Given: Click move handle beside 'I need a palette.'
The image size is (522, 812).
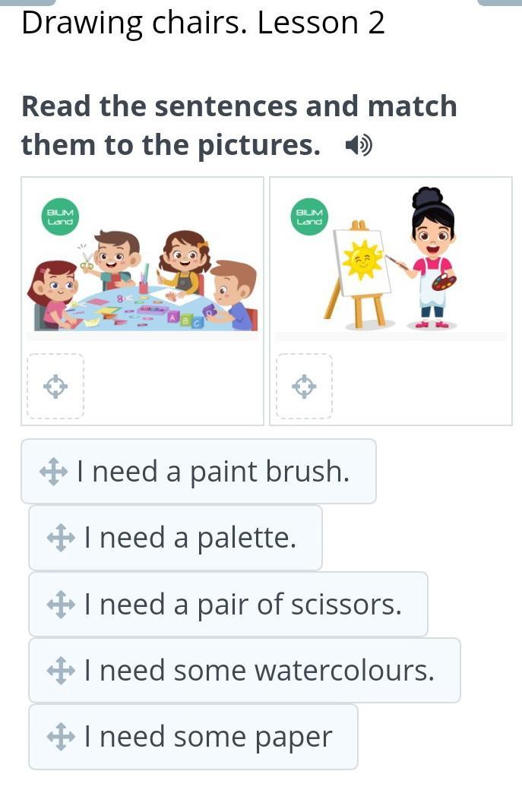Looking at the screenshot, I should tap(61, 539).
